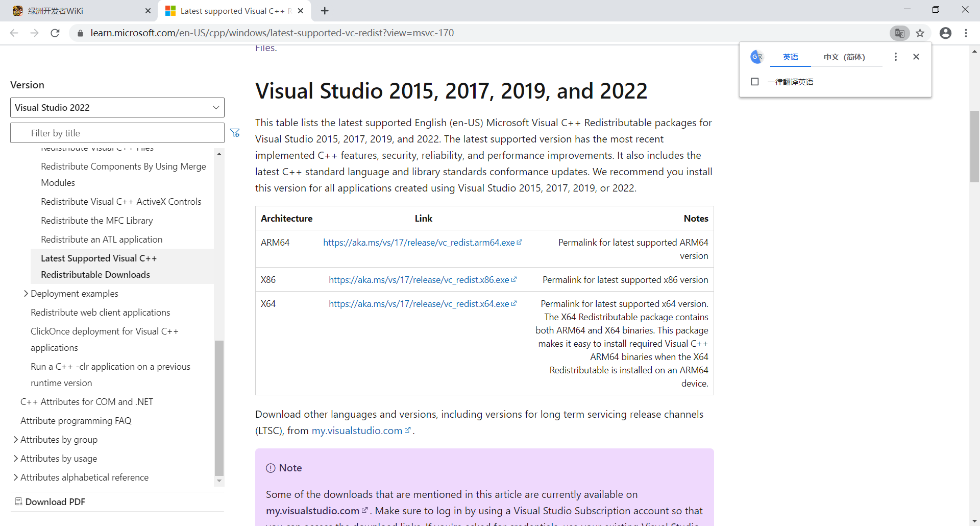Click external link icon after x64 link

click(514, 303)
